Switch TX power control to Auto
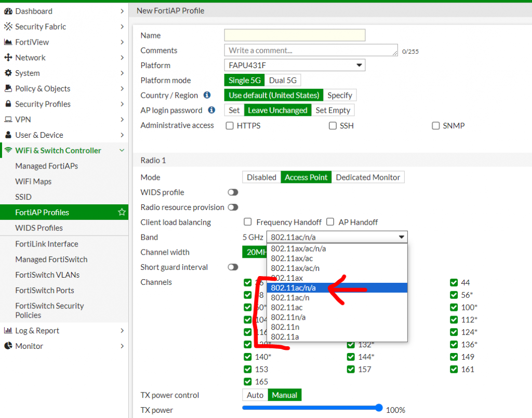This screenshot has height=418, width=532. tap(255, 395)
